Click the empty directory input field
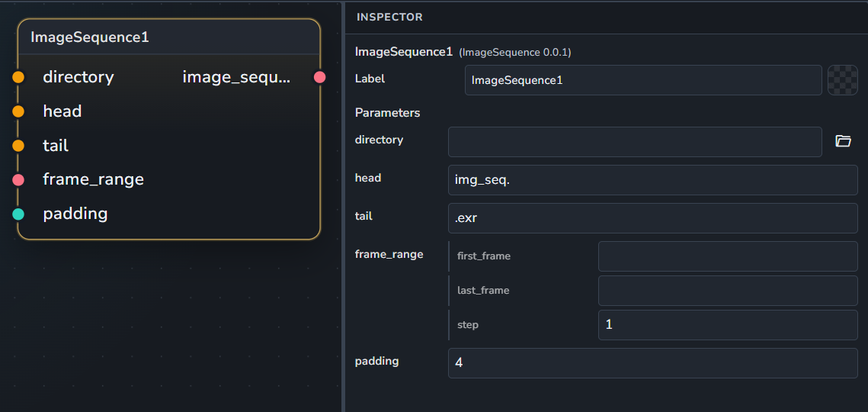868x412 pixels. click(x=635, y=142)
